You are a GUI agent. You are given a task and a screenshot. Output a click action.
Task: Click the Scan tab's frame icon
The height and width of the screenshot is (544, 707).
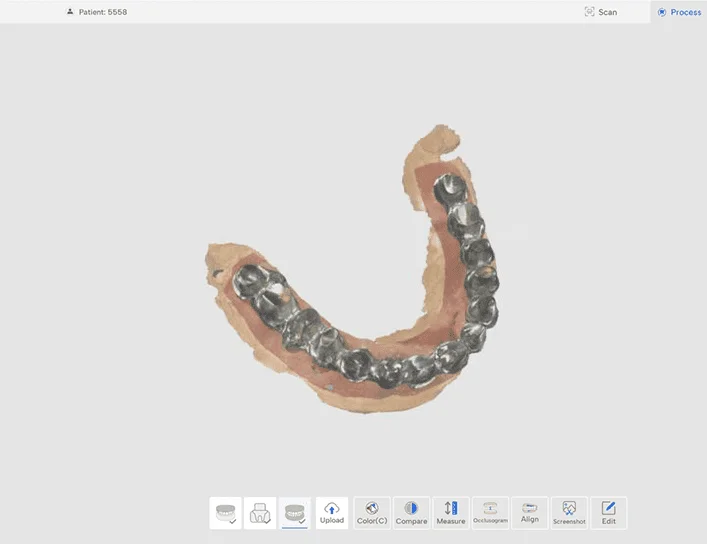pos(589,12)
